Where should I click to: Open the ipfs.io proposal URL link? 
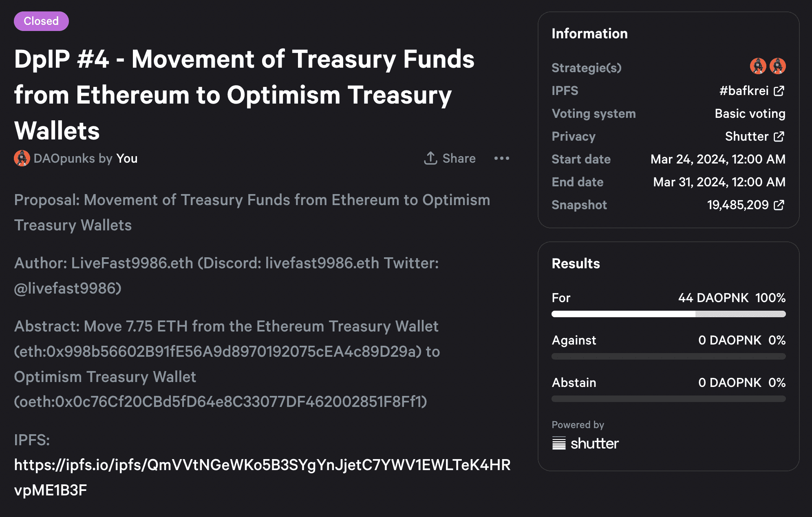point(262,477)
